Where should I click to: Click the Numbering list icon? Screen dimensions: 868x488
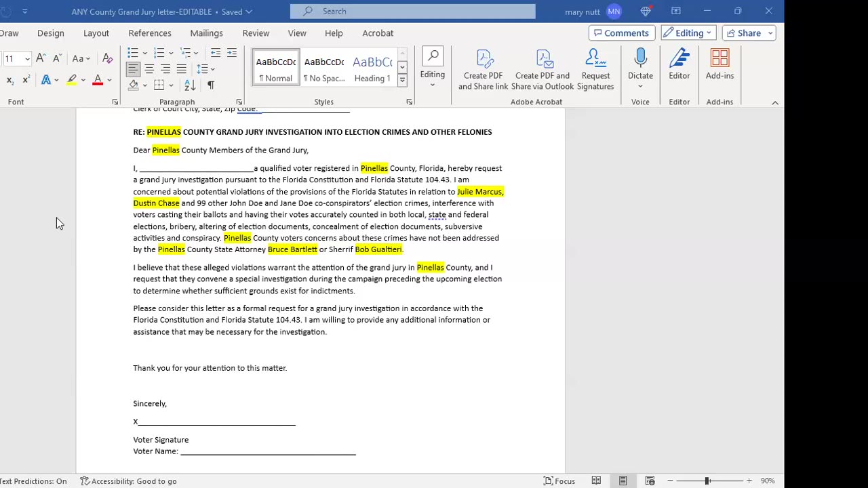point(159,53)
